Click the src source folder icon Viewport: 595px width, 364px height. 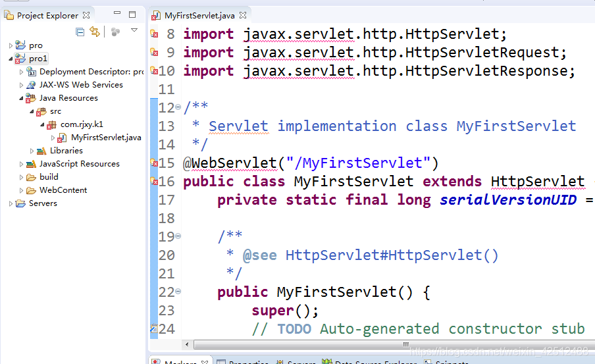click(x=41, y=112)
